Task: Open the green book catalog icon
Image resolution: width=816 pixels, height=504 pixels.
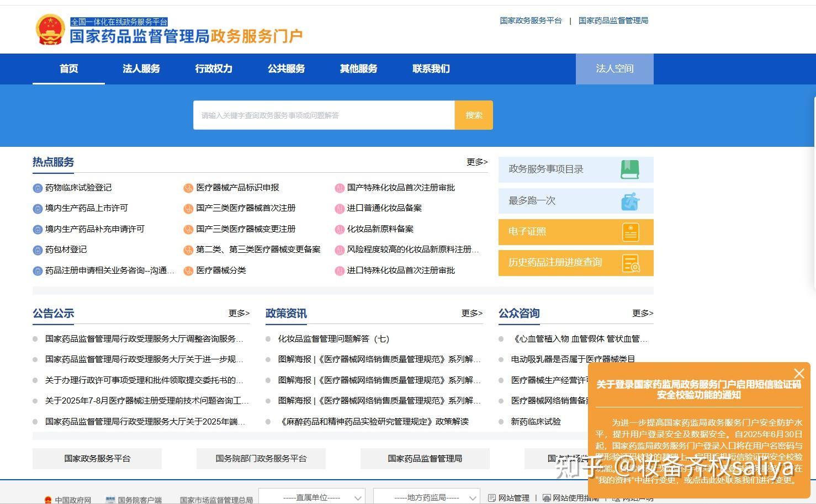Action: (630, 169)
